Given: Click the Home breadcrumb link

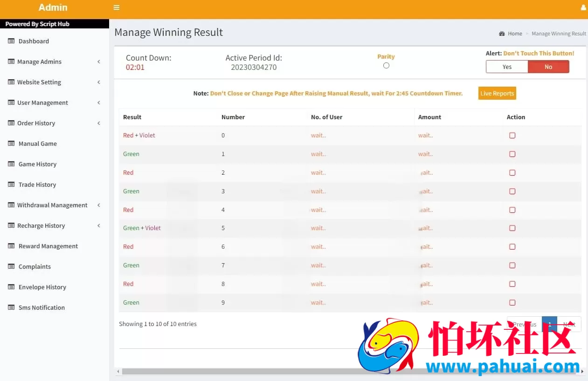Looking at the screenshot, I should point(515,34).
